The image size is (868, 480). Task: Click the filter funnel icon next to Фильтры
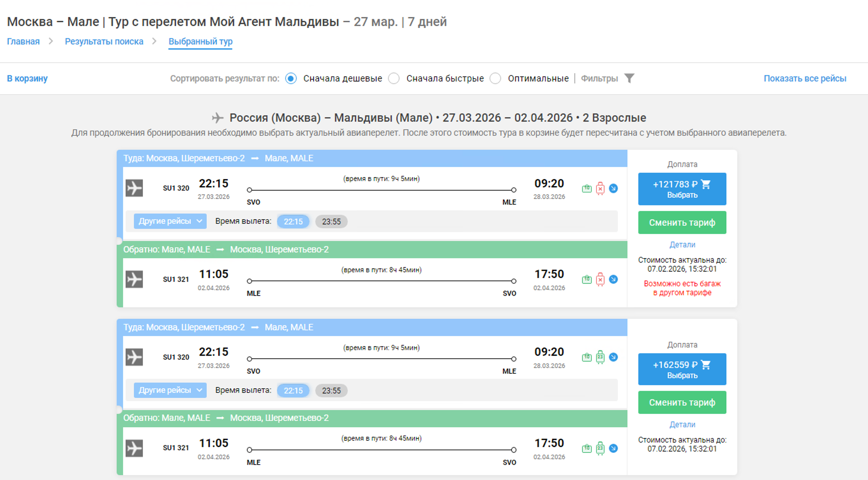(629, 78)
